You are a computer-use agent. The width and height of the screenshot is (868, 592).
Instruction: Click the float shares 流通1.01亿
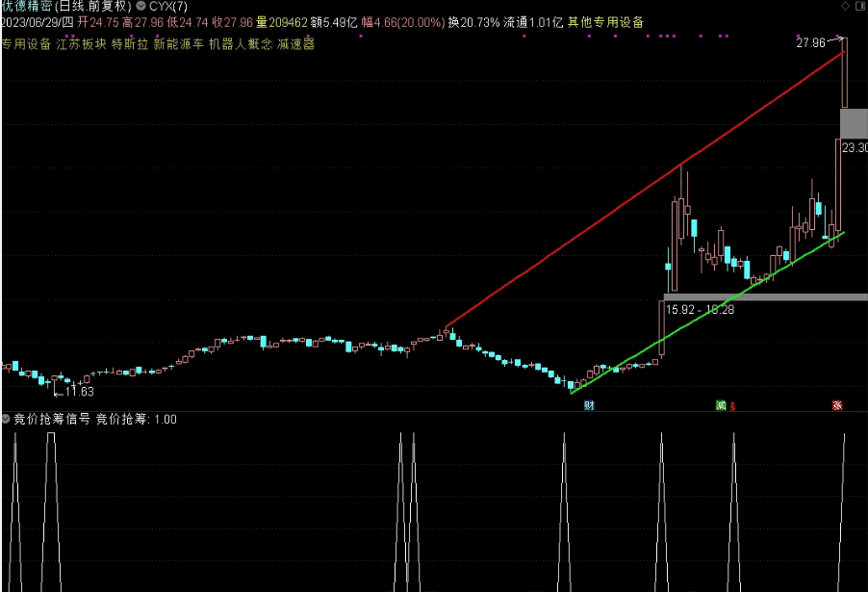click(x=533, y=22)
